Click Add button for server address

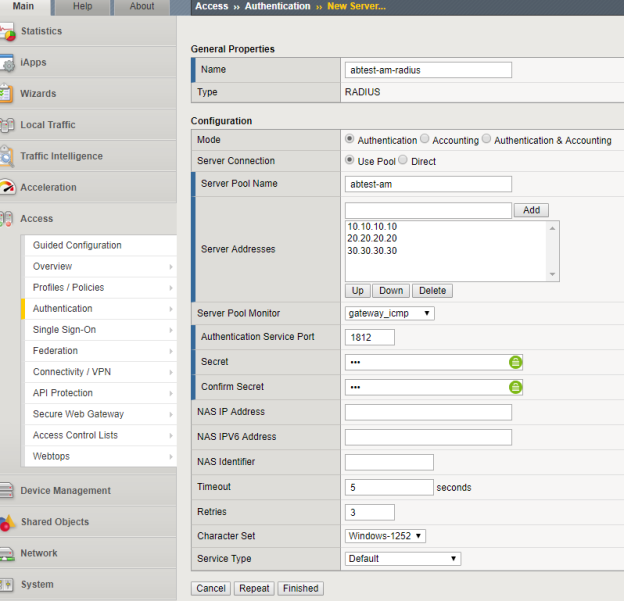tap(531, 210)
